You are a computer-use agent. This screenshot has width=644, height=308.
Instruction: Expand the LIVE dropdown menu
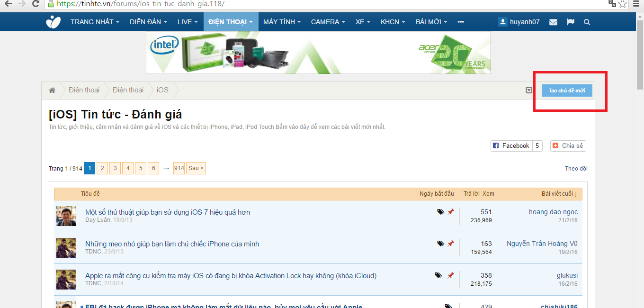(x=188, y=22)
